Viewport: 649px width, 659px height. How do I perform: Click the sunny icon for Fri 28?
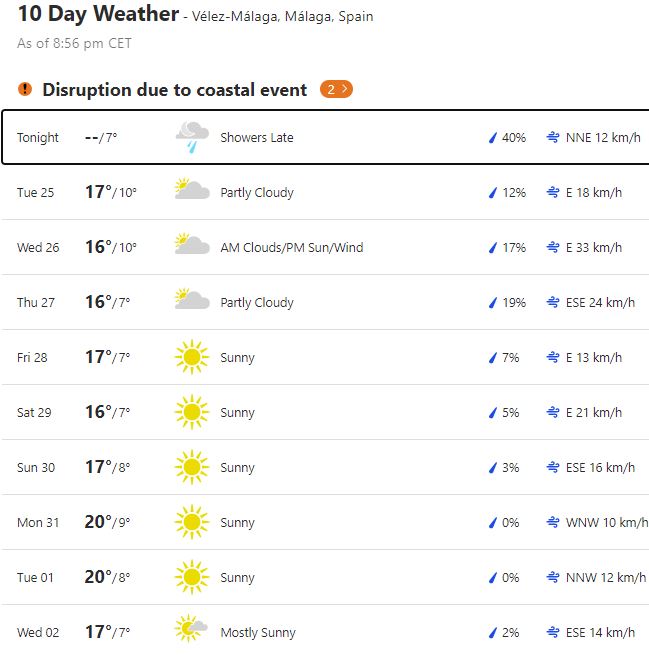pyautogui.click(x=192, y=357)
